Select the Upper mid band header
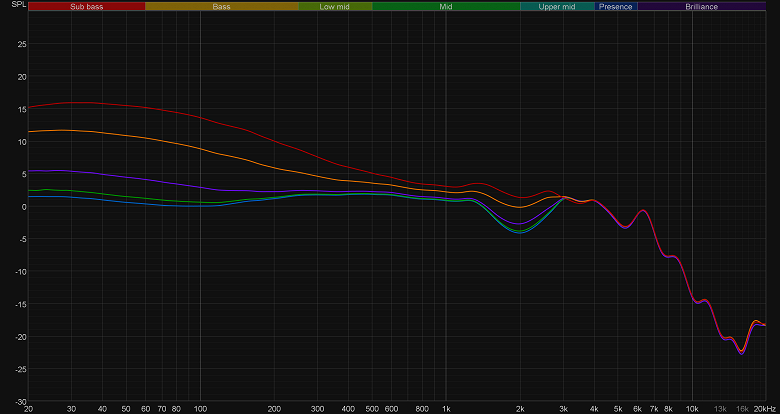 [x=557, y=6]
